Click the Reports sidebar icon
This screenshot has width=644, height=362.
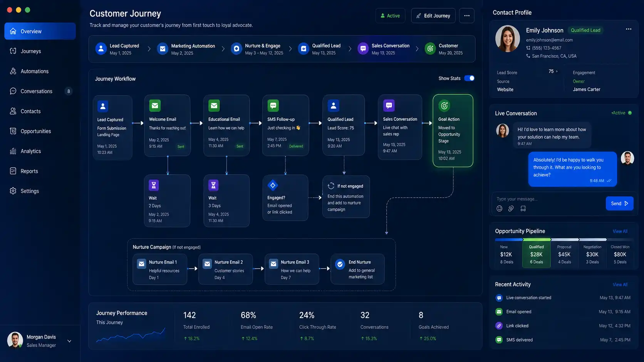(13, 171)
